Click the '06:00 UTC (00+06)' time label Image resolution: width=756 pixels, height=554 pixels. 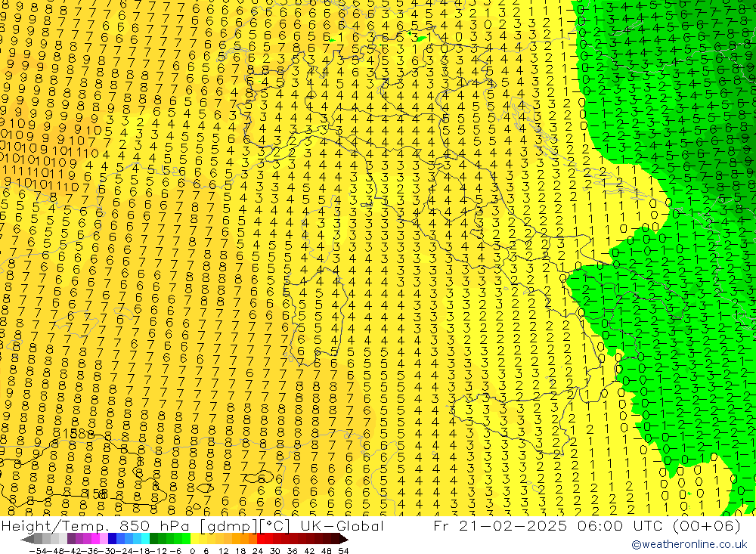pos(659,526)
